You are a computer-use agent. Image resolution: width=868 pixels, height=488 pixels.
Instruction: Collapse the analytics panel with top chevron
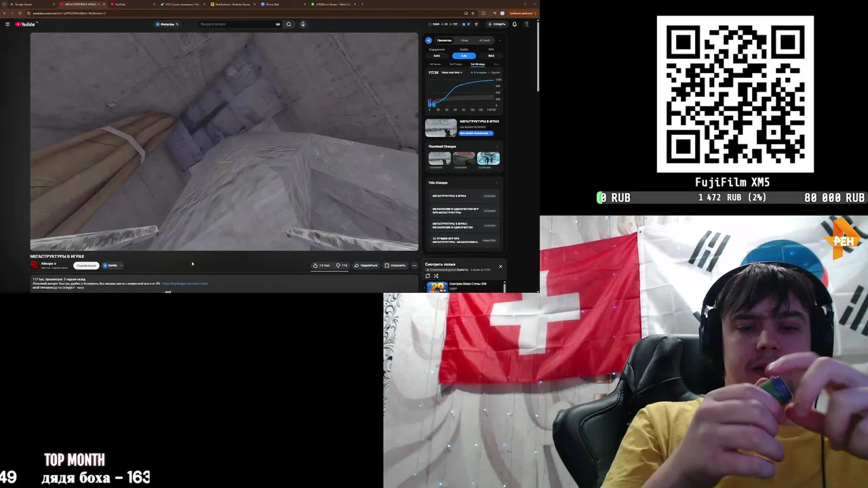pyautogui.click(x=500, y=41)
